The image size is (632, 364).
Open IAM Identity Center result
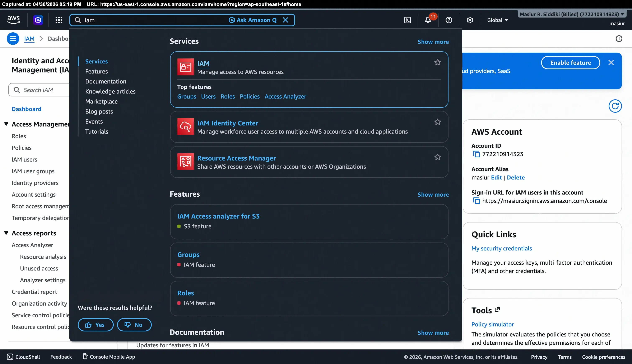click(x=228, y=123)
